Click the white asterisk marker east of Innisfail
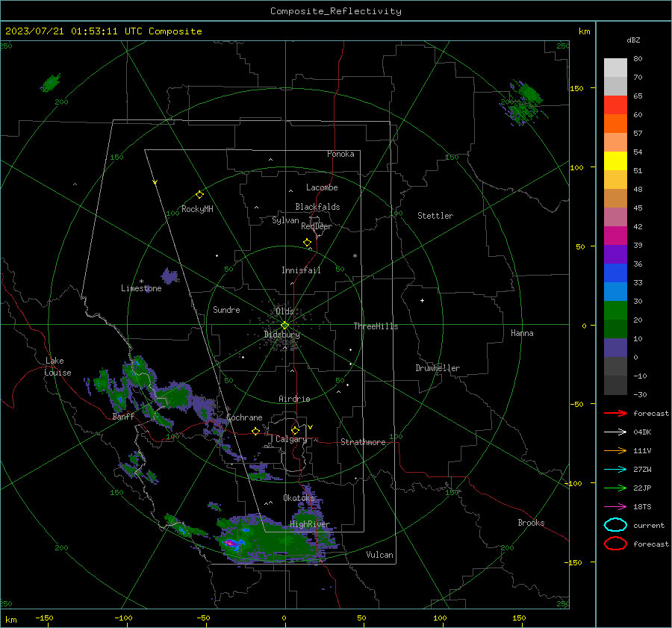Image resolution: width=672 pixels, height=628 pixels. [355, 256]
